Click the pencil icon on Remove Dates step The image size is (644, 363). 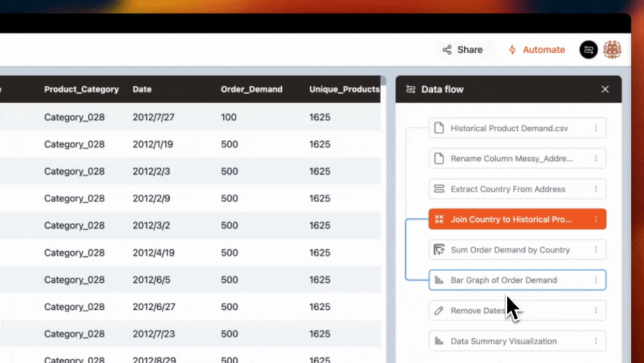click(438, 311)
